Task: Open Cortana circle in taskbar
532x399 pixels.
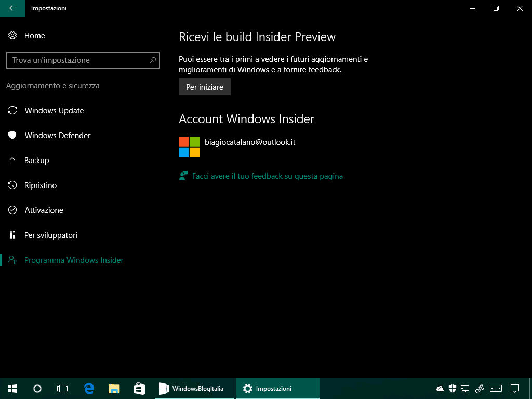Action: 37,389
